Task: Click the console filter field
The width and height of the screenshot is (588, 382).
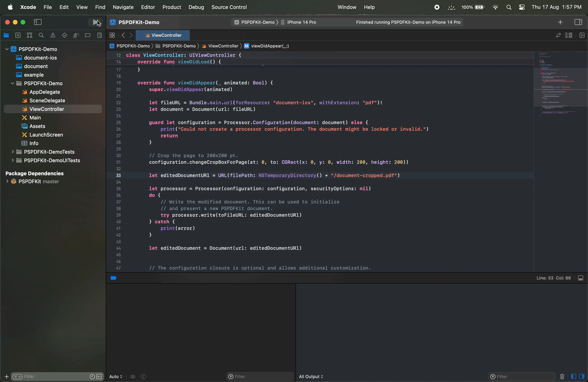Action: pos(522,377)
